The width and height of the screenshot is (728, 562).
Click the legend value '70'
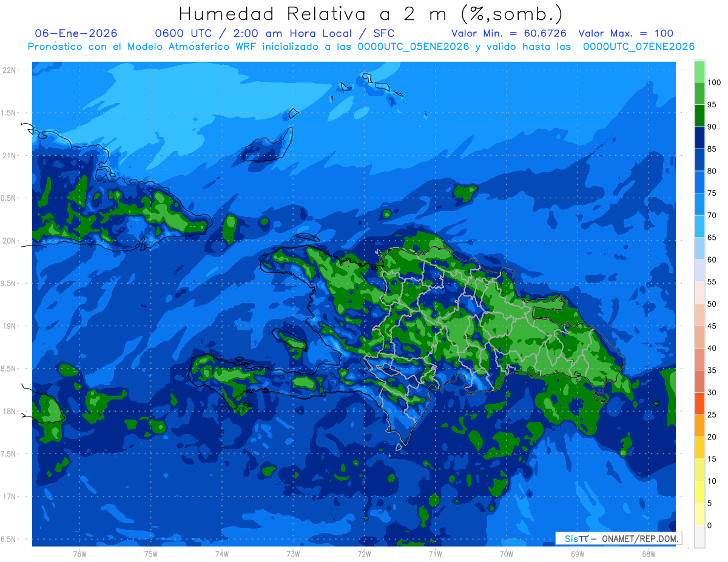click(712, 215)
